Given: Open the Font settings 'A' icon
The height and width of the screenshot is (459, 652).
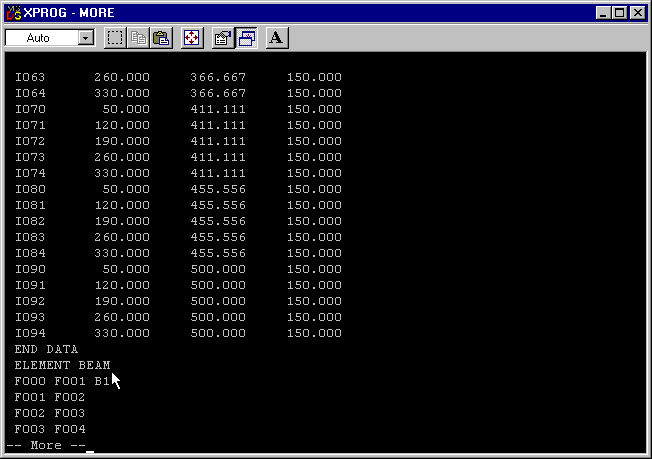Looking at the screenshot, I should click(277, 38).
